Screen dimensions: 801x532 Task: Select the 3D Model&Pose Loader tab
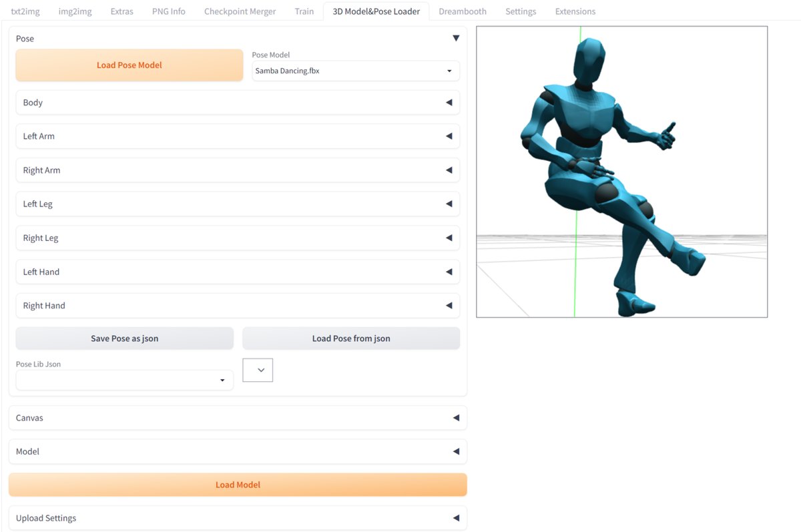pyautogui.click(x=376, y=11)
